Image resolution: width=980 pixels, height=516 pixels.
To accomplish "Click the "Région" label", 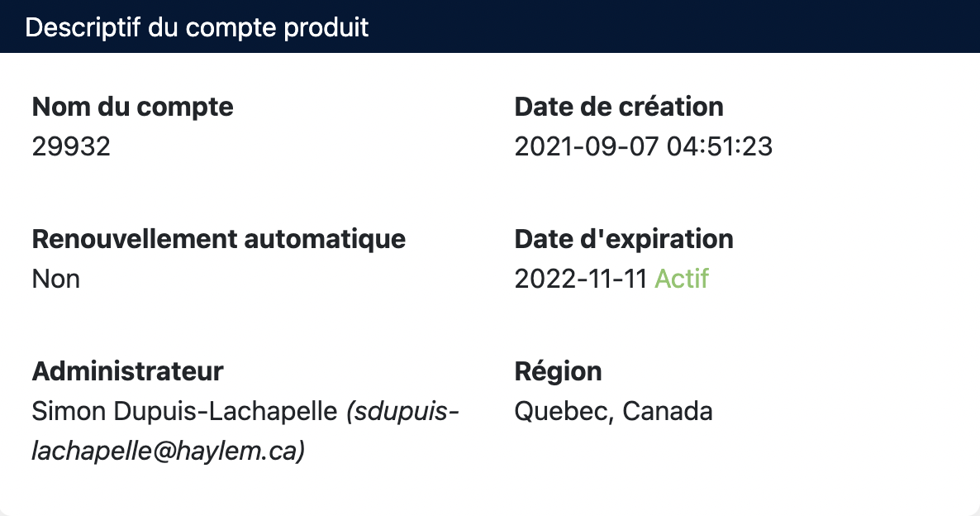I will click(x=558, y=371).
